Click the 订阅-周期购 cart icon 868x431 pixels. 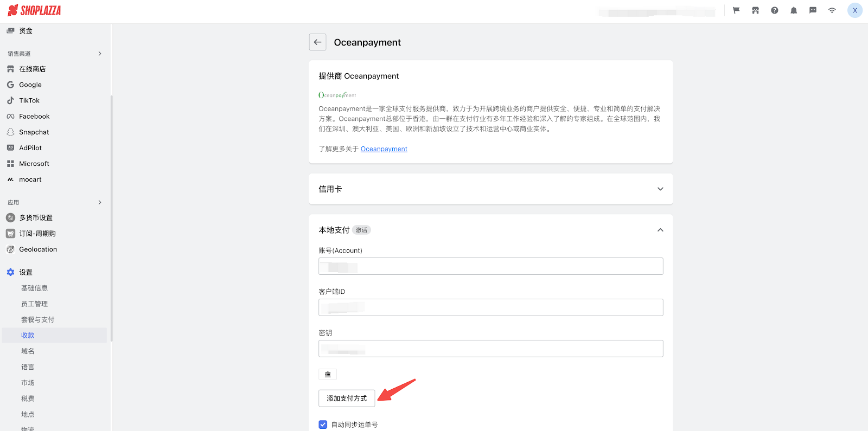click(x=10, y=233)
